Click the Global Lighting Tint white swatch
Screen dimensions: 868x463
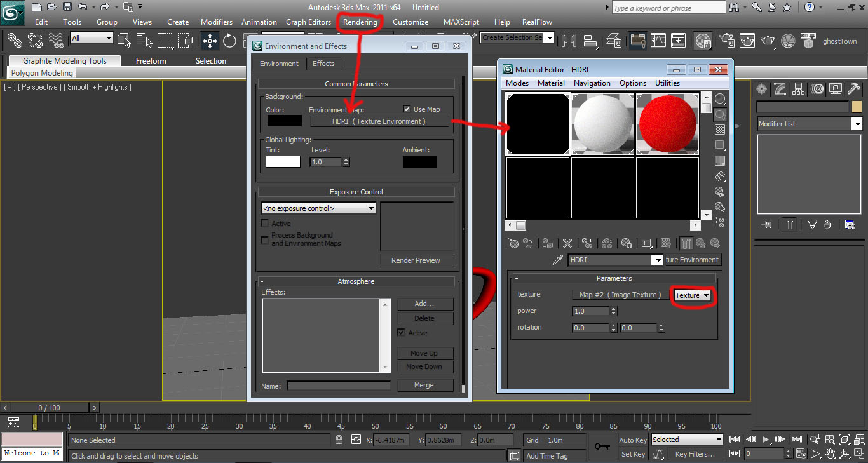(x=283, y=162)
